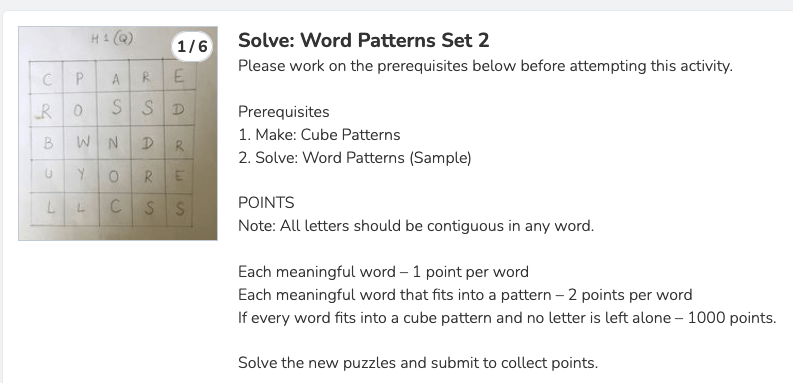Click the line mentioning 1000 points

click(x=507, y=318)
